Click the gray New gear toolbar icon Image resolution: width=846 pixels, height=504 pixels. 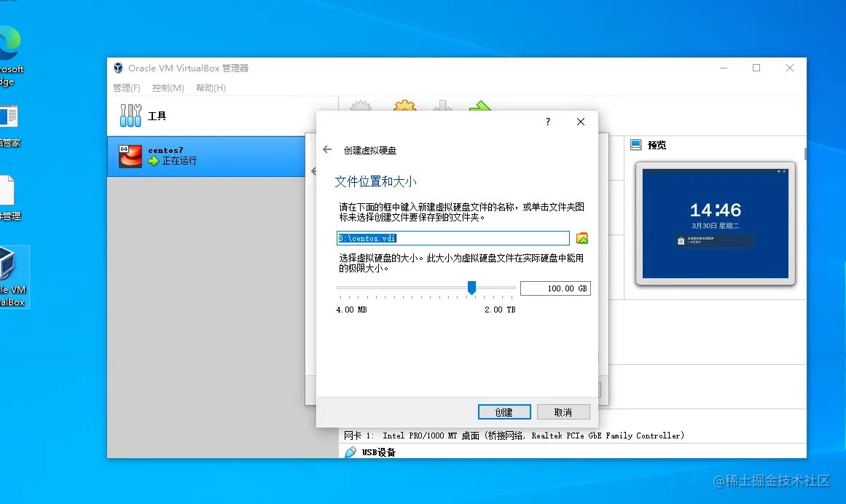(361, 106)
